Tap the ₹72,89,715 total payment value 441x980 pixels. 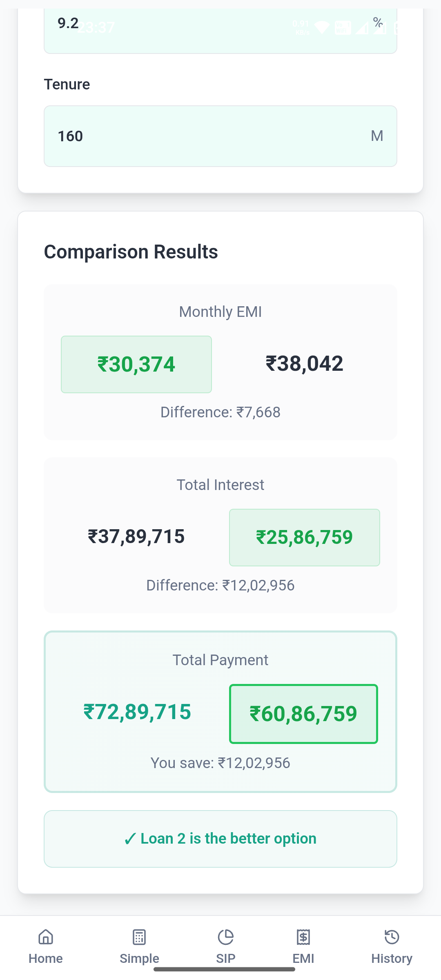(137, 712)
